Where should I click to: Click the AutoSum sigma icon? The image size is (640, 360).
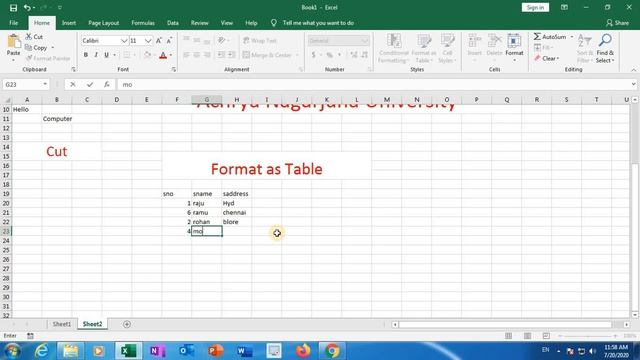(537, 37)
